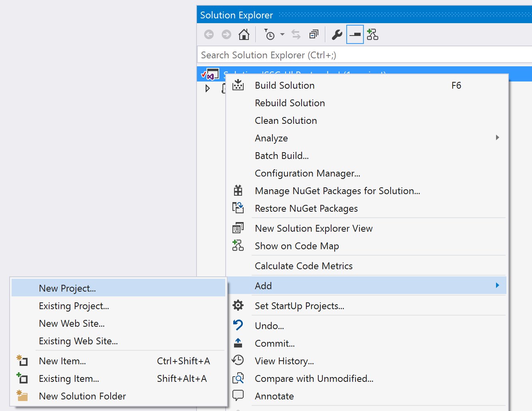Viewport: 532px width, 411px height.
Task: Expand the project node under the solution
Action: click(207, 88)
